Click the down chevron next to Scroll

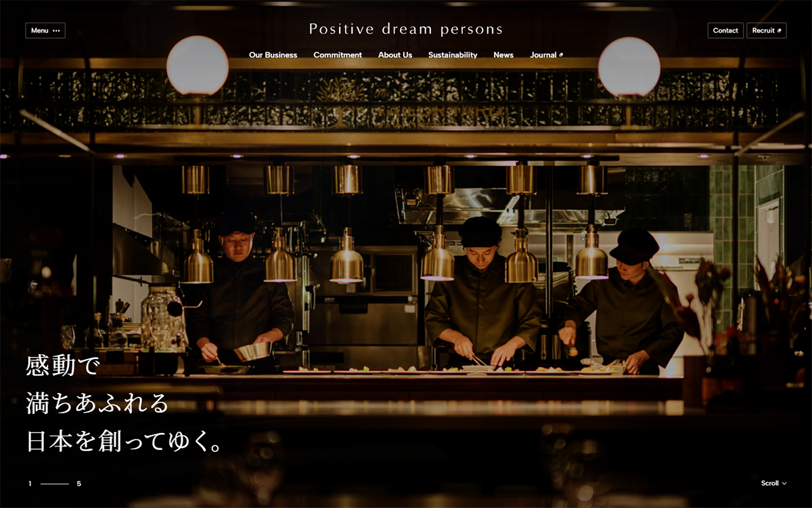pyautogui.click(x=784, y=483)
